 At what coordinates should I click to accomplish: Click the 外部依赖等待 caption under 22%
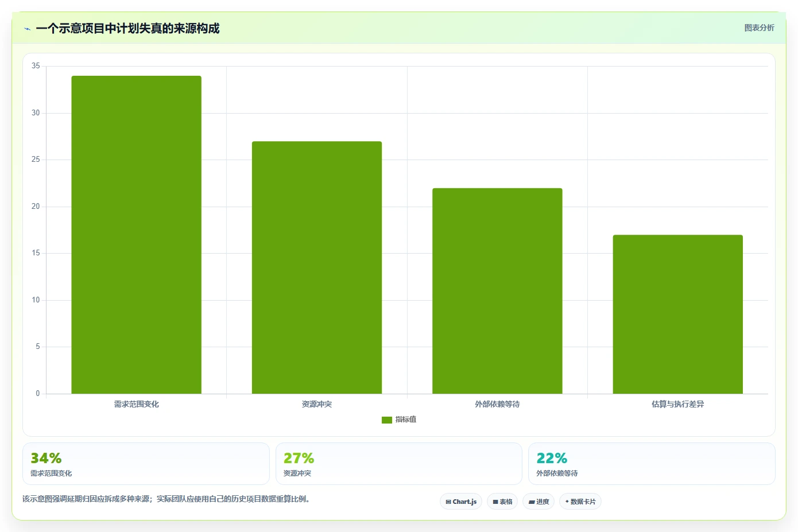point(557,473)
